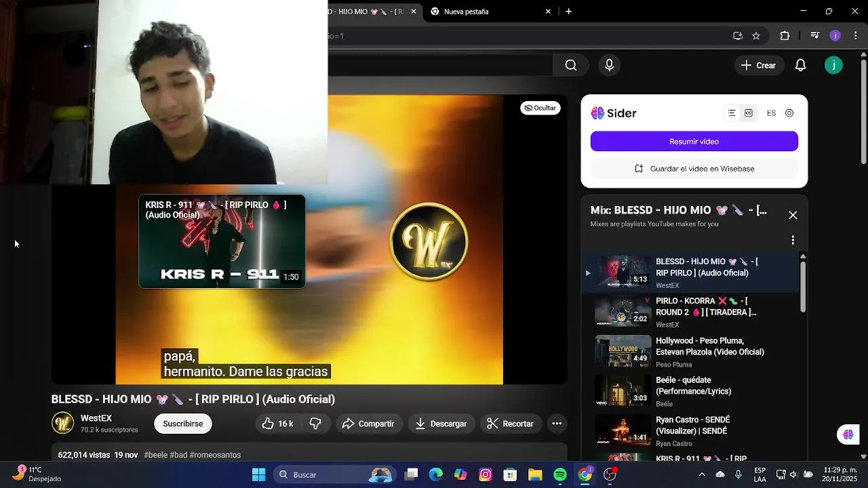Open PIRLO - KCORRA playlist thumbnail

point(623,311)
